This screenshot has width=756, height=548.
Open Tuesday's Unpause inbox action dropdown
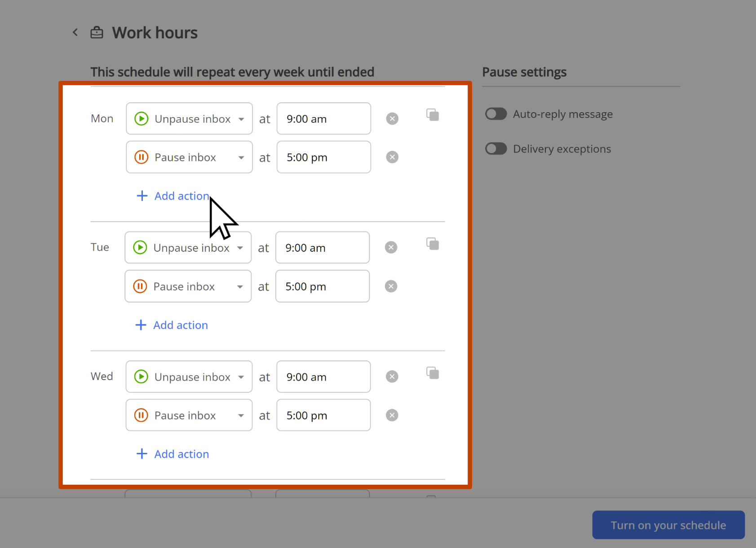pos(188,247)
